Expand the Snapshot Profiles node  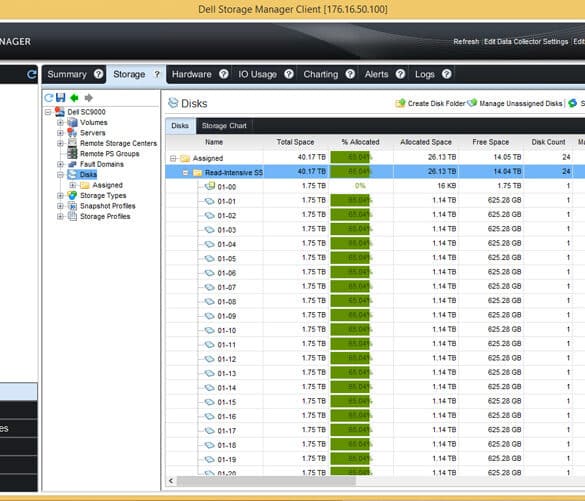coord(60,206)
